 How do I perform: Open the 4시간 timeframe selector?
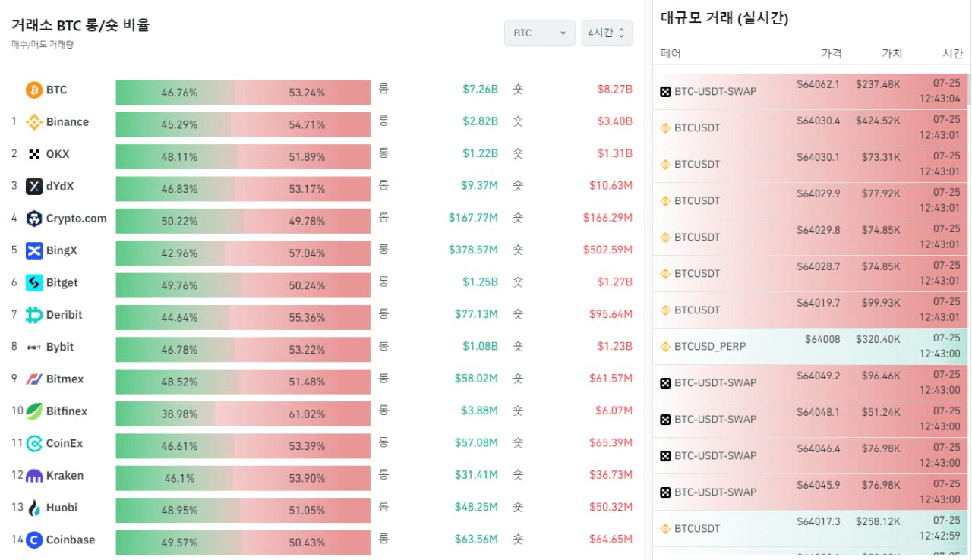[607, 33]
